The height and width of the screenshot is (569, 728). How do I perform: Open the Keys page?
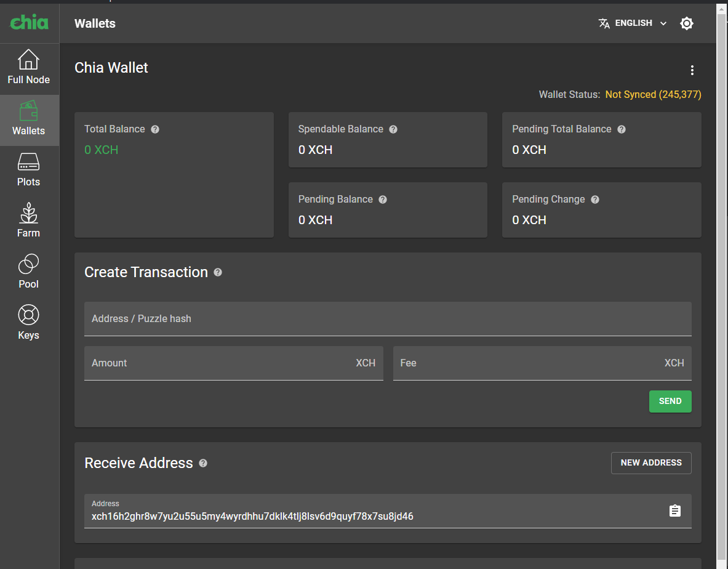tap(29, 323)
